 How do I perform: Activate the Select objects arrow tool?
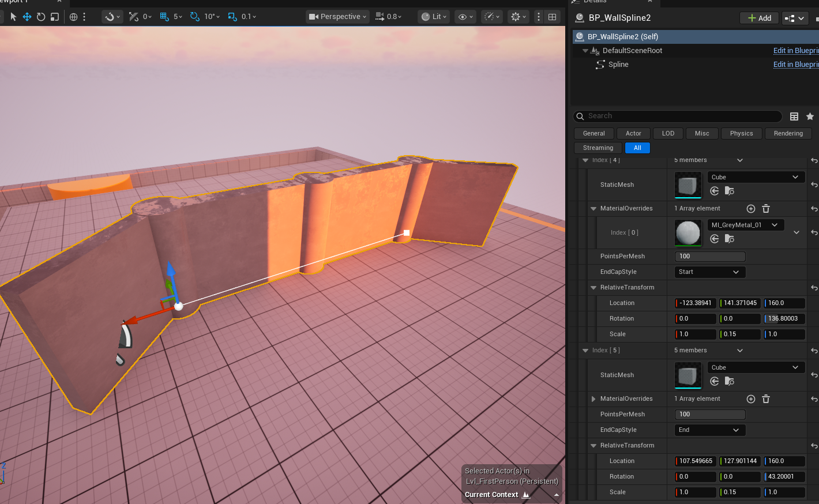click(13, 17)
